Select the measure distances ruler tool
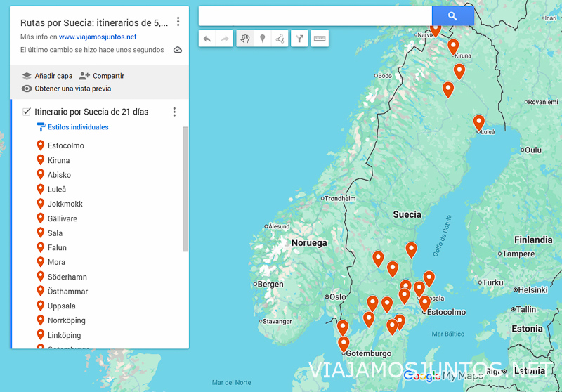Screen dimensions: 562x392 (320, 39)
